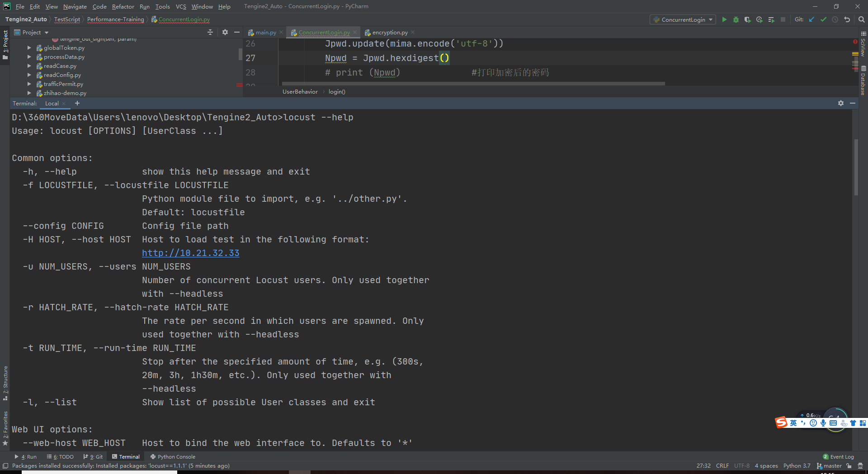
Task: Click the terminal vertical scrollbar thumb
Action: pyautogui.click(x=856, y=167)
